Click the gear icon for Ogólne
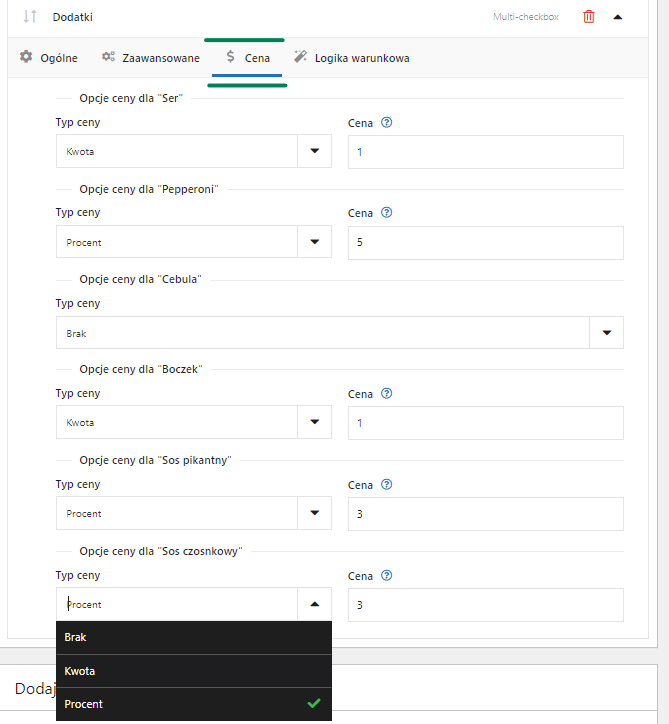Image resolution: width=669 pixels, height=724 pixels. (26, 57)
